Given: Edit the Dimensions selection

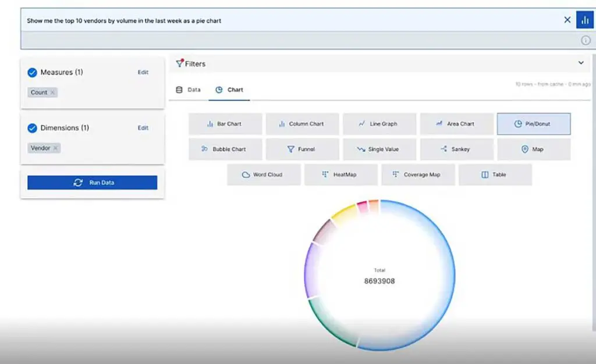Looking at the screenshot, I should pyautogui.click(x=143, y=128).
